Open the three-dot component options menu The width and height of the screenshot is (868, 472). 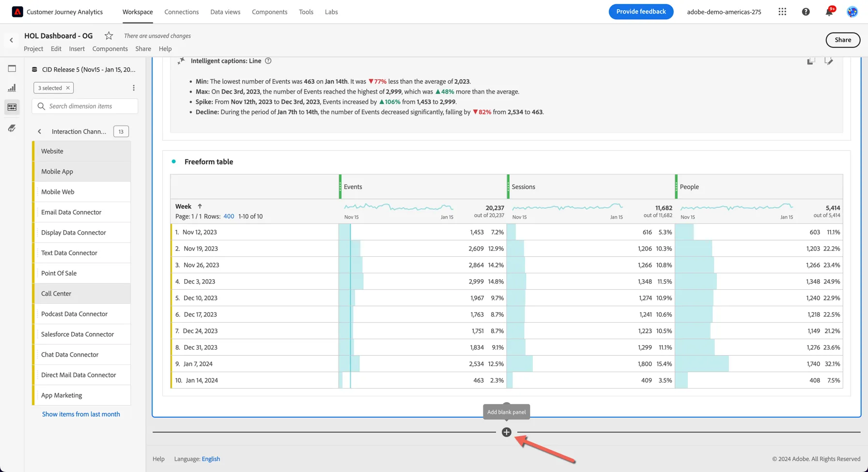pyautogui.click(x=134, y=88)
